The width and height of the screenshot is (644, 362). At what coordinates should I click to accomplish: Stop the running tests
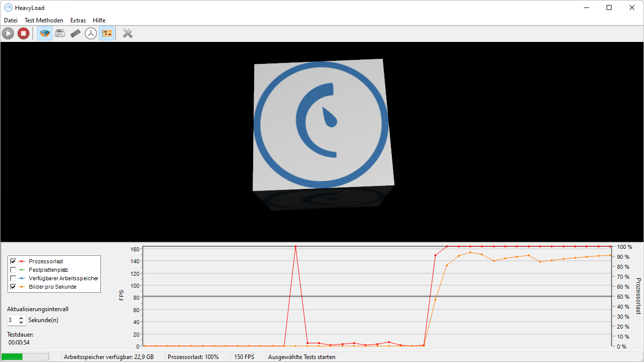23,33
